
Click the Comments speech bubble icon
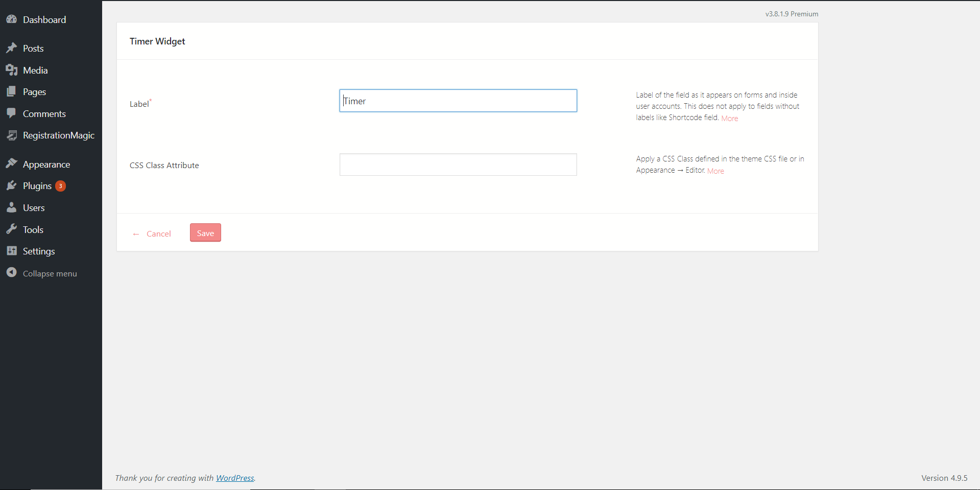click(x=12, y=113)
